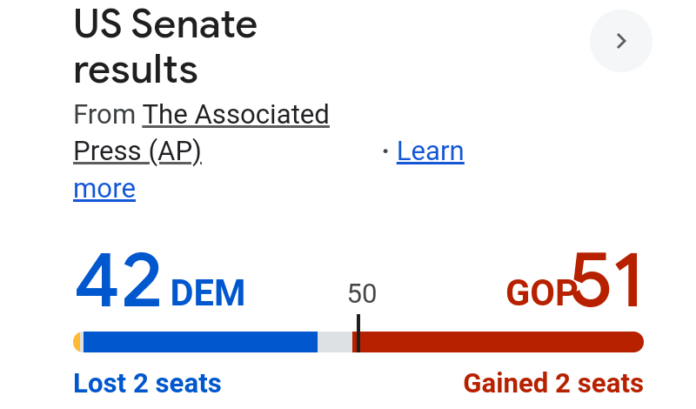Click the word Press in the AP link
Screen dimensions: 696x409
pyautogui.click(x=106, y=152)
